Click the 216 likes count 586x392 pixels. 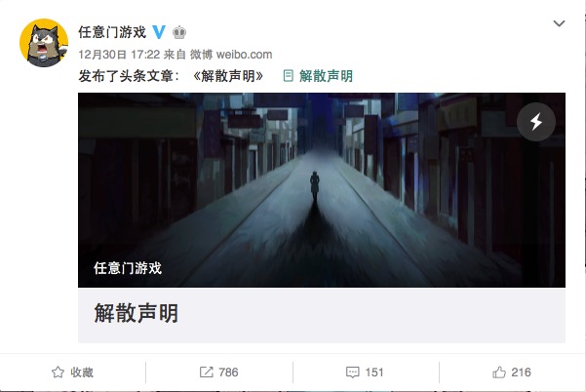pyautogui.click(x=521, y=372)
